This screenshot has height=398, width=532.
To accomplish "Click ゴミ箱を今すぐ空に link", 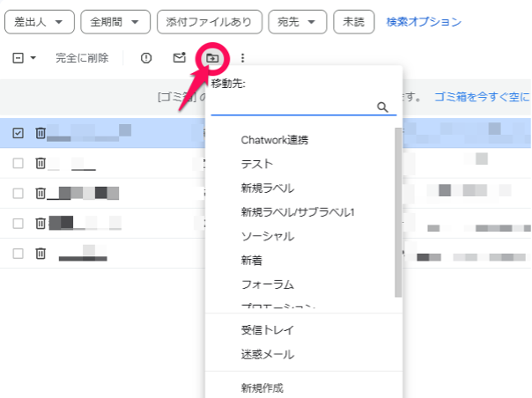I will [482, 97].
